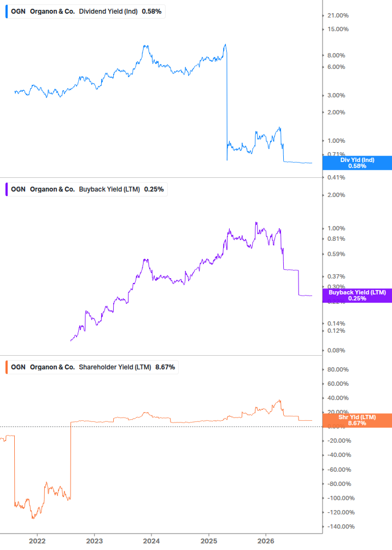
Task: Click the 15.00% tick on dividend yield axis
Action: coord(338,29)
